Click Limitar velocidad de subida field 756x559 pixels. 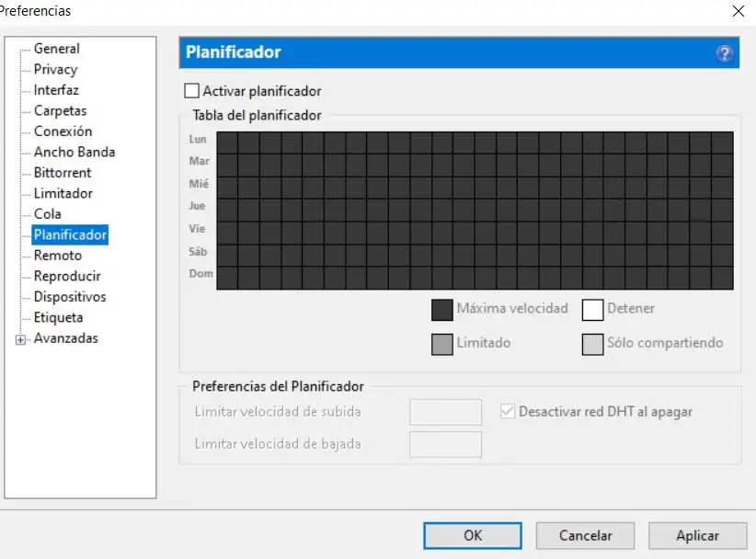tap(445, 412)
